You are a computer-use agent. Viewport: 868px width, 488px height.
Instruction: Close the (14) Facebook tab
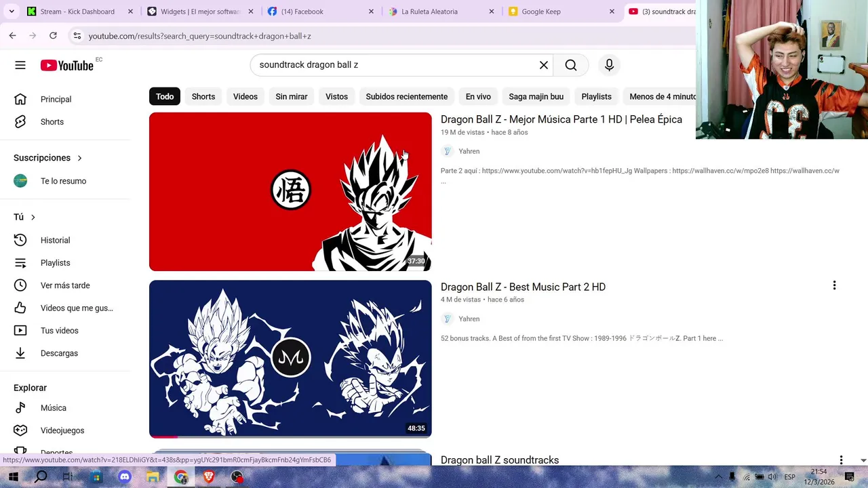pos(371,12)
